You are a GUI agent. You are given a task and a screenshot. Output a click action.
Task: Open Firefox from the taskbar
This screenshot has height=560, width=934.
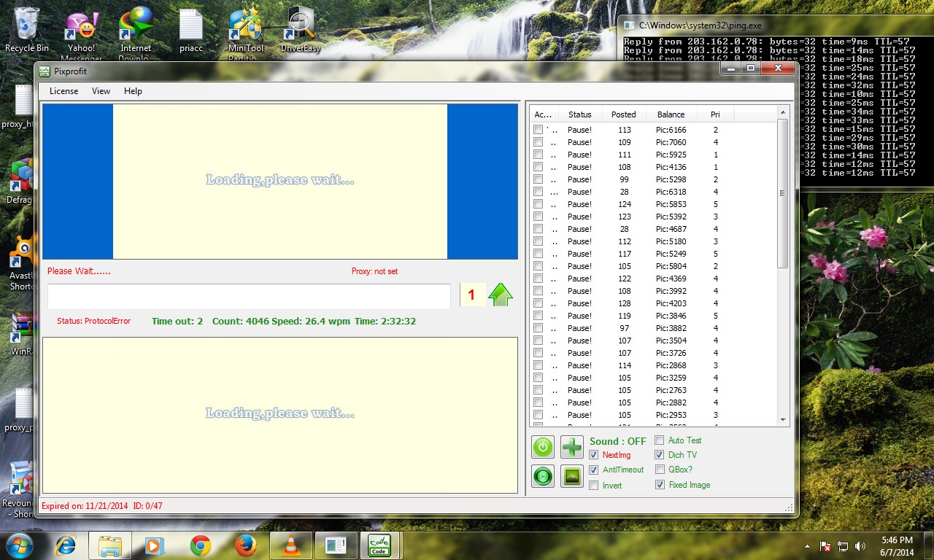pyautogui.click(x=246, y=545)
